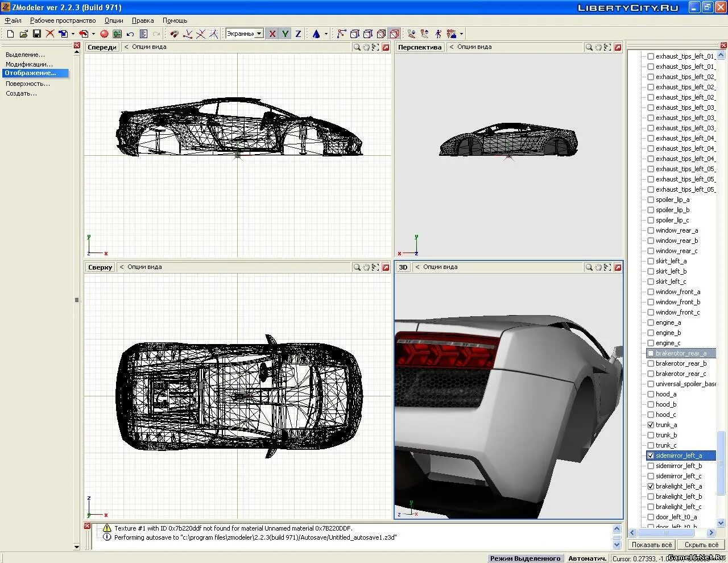This screenshot has height=563, width=728.
Task: Check the skirt_left_a checkbox
Action: coord(651,261)
